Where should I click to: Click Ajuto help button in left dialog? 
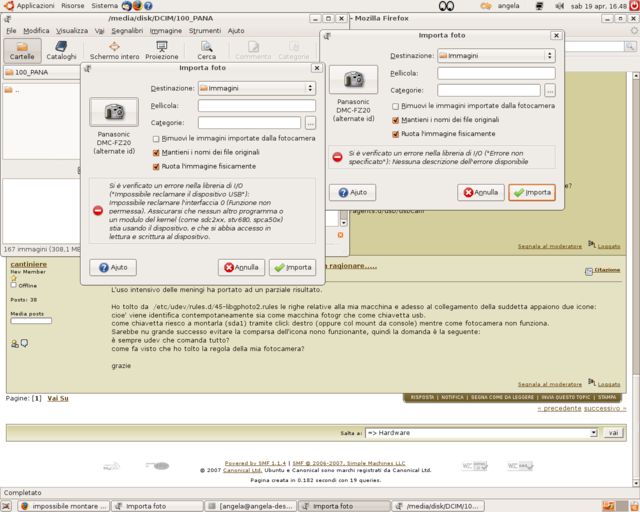(113, 267)
